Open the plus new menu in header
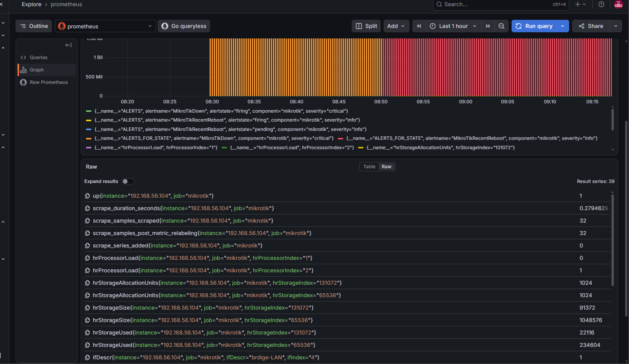This screenshot has height=364, width=629. pos(580,4)
